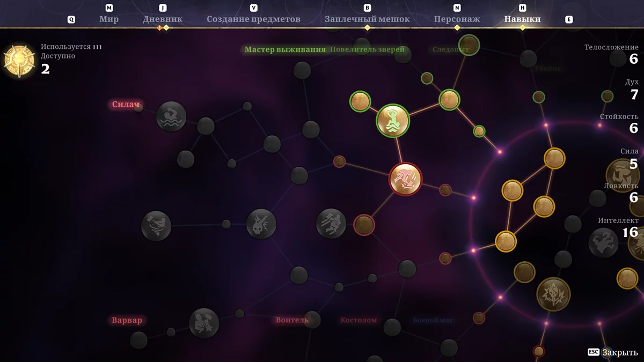The width and height of the screenshot is (644, 362).
Task: Switch to Создание предметов tab
Action: pos(253,19)
